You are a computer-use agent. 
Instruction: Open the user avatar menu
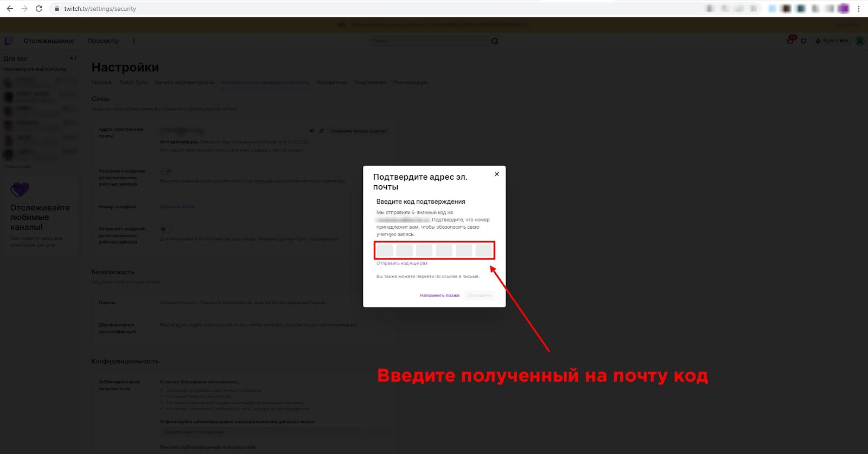(859, 41)
